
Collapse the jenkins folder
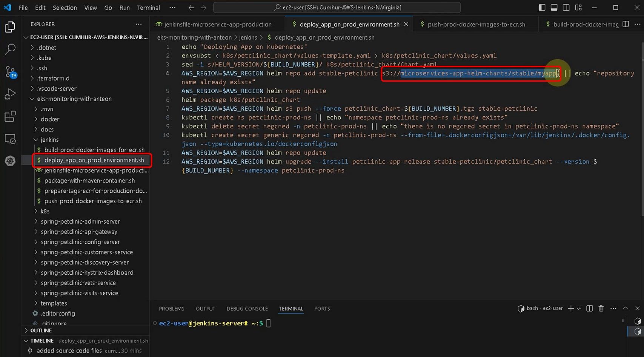[49, 140]
